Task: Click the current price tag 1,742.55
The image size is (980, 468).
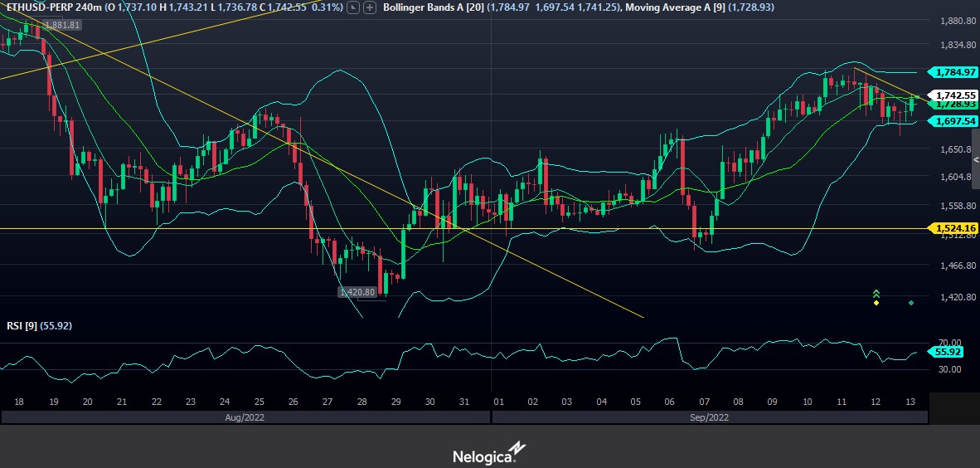Action: 955,95
